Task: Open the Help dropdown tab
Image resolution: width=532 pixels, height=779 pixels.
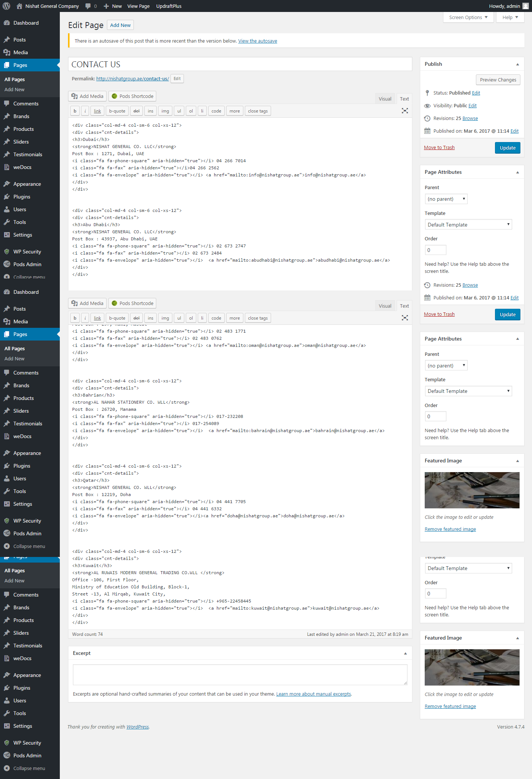Action: tap(510, 18)
